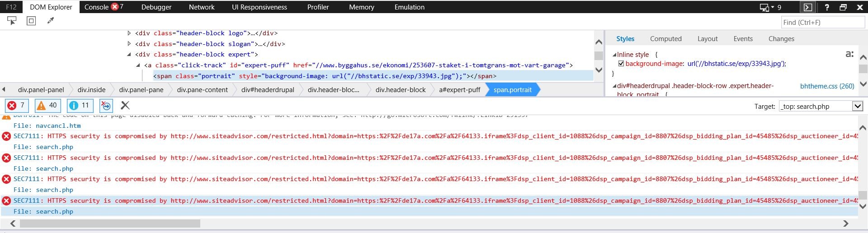Uncheck the background-image style checkbox
The height and width of the screenshot is (233, 868).
pos(621,64)
